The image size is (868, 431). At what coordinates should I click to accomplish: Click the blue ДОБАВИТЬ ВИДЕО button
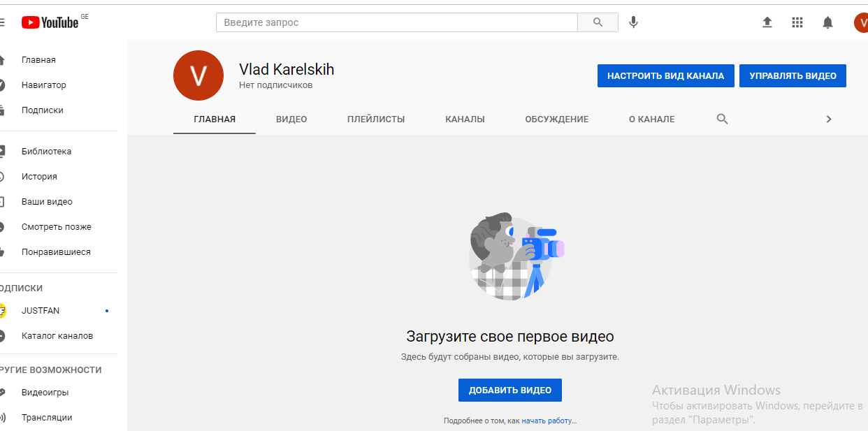pyautogui.click(x=509, y=390)
